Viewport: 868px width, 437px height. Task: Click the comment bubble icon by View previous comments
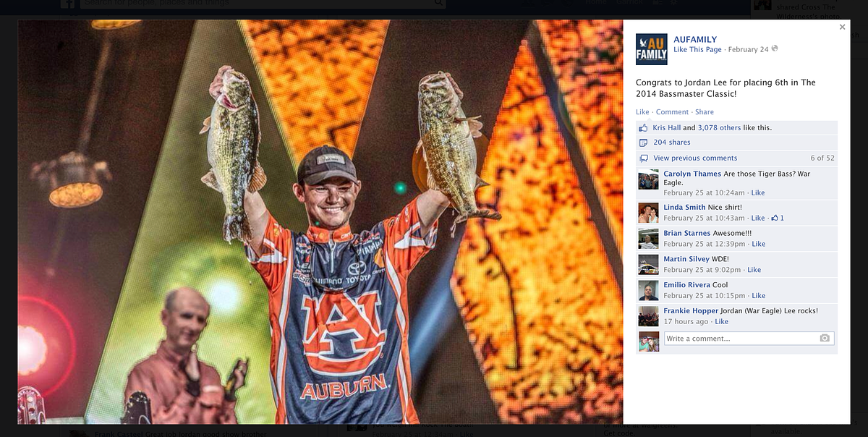643,158
